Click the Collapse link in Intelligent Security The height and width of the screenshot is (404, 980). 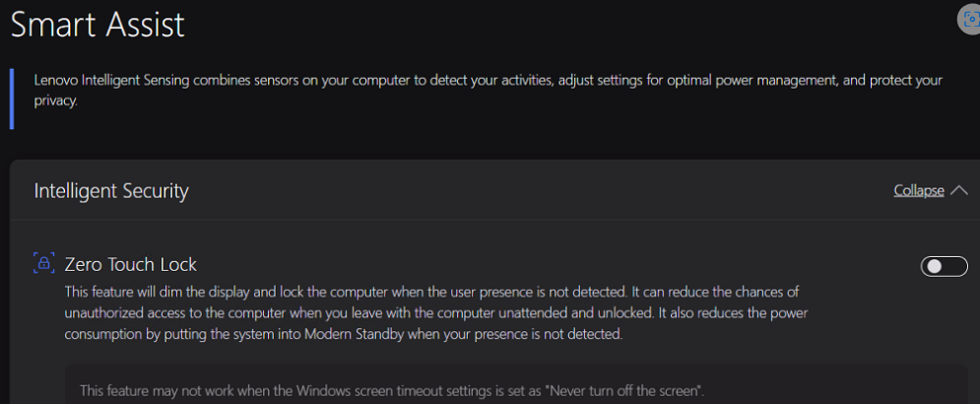(x=918, y=190)
